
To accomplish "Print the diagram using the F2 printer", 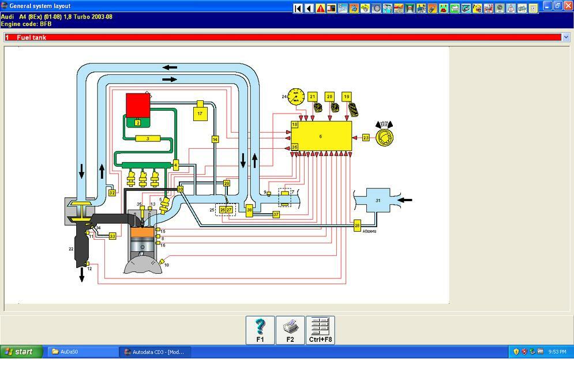I will pyautogui.click(x=290, y=330).
